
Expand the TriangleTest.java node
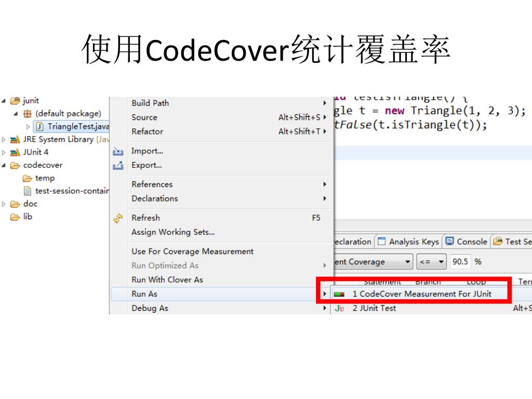[x=28, y=127]
